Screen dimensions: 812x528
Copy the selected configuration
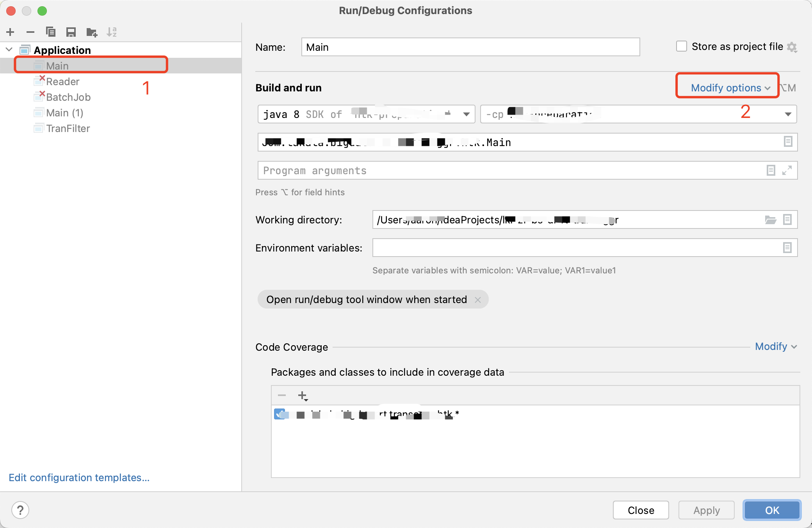(x=51, y=32)
